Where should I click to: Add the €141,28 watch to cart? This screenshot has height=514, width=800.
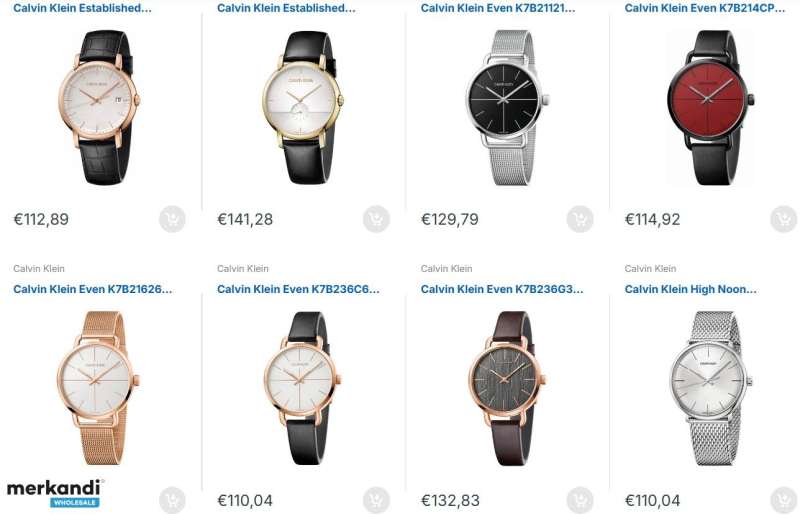(x=376, y=219)
